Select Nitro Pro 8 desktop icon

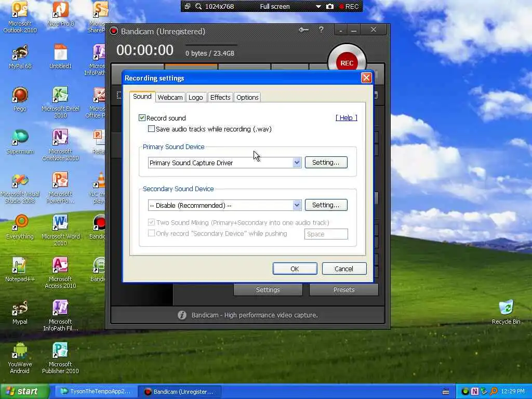(60, 14)
